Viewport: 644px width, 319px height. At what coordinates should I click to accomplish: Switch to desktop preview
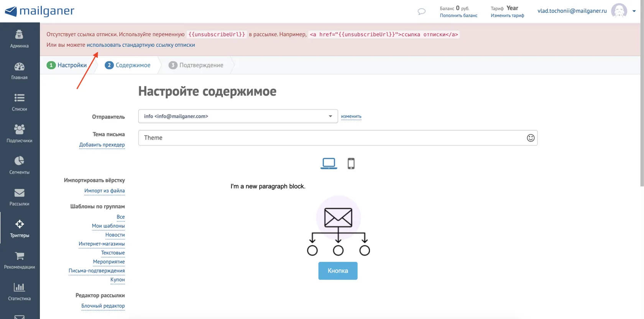click(x=329, y=164)
